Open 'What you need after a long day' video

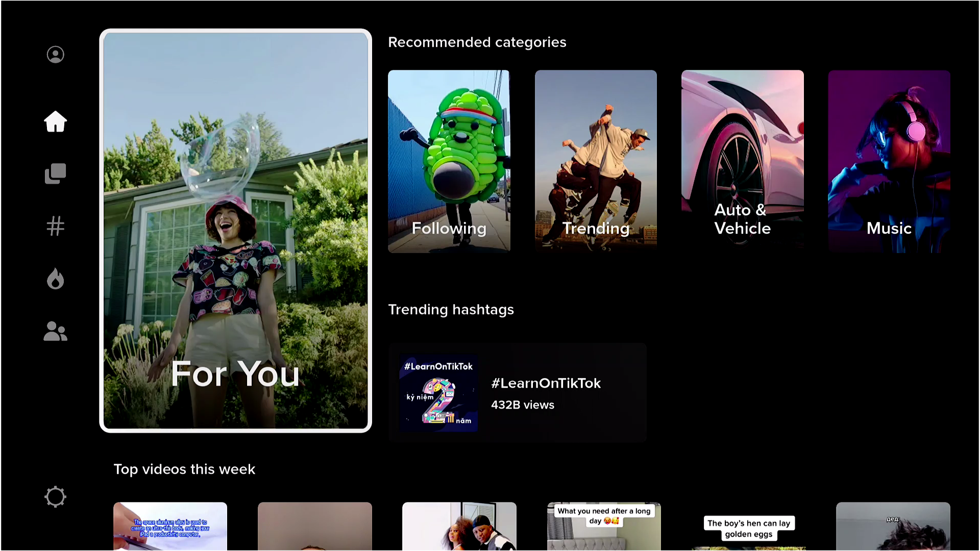point(604,527)
